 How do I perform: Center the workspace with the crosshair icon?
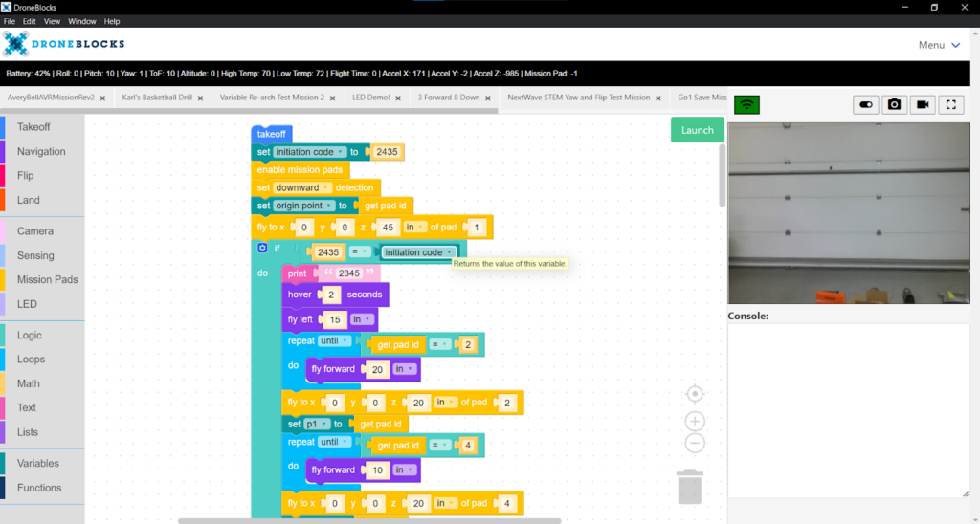696,394
